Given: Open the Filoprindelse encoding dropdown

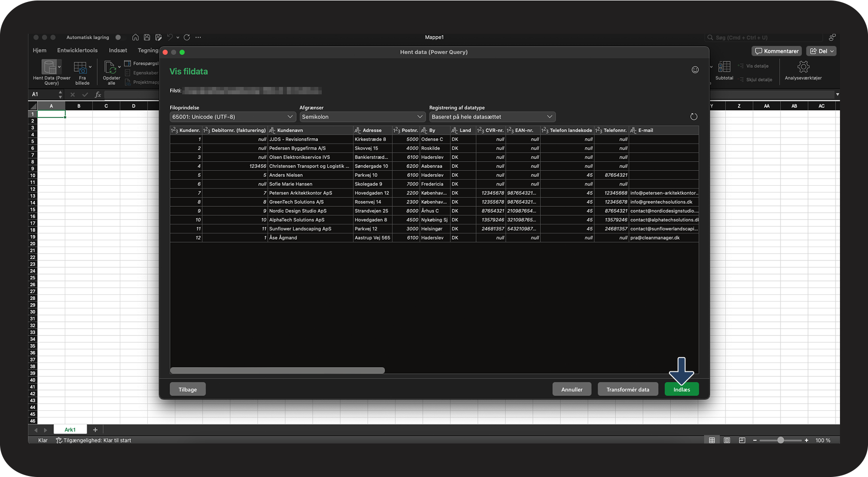Looking at the screenshot, I should coord(233,117).
